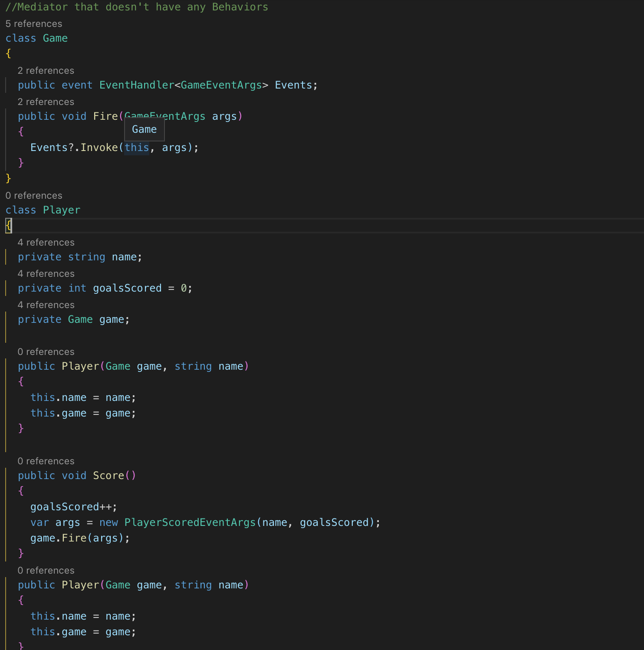Viewport: 644px width, 650px height.
Task: Click 'game.Fire(args);' call in Score
Action: pyautogui.click(x=80, y=538)
